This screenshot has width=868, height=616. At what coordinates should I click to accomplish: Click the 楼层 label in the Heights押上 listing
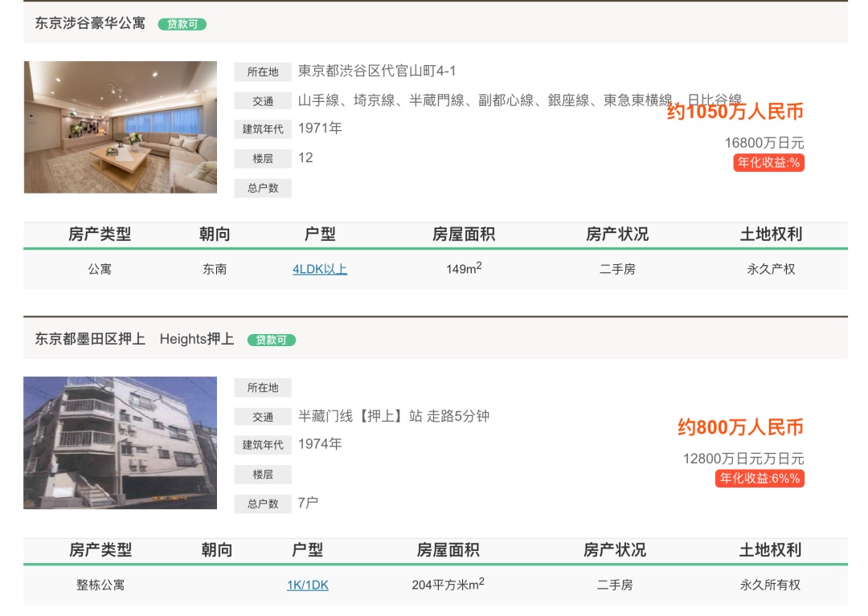pyautogui.click(x=263, y=475)
